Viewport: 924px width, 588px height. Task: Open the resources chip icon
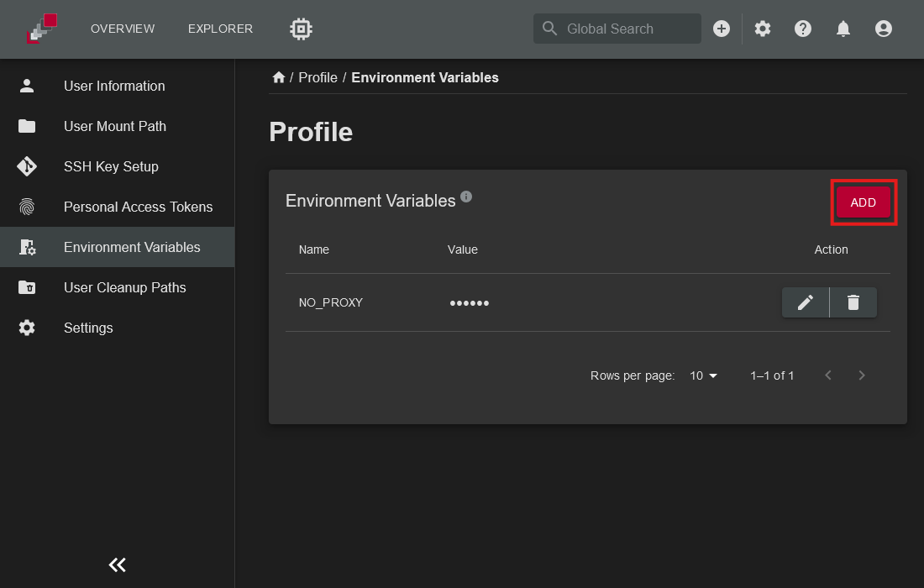coord(301,29)
